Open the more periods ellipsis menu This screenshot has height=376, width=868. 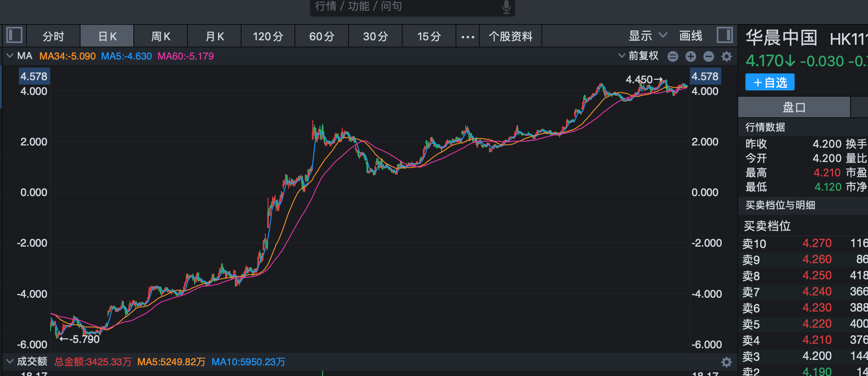click(x=468, y=37)
